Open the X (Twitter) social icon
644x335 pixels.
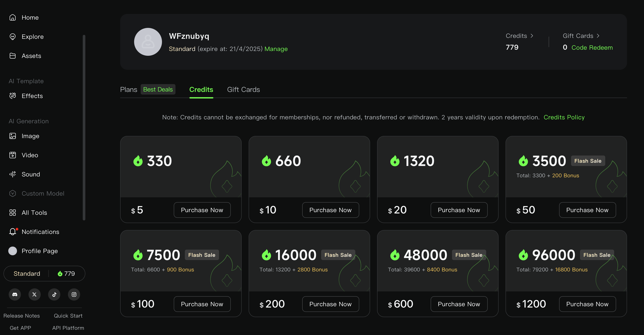(x=34, y=294)
